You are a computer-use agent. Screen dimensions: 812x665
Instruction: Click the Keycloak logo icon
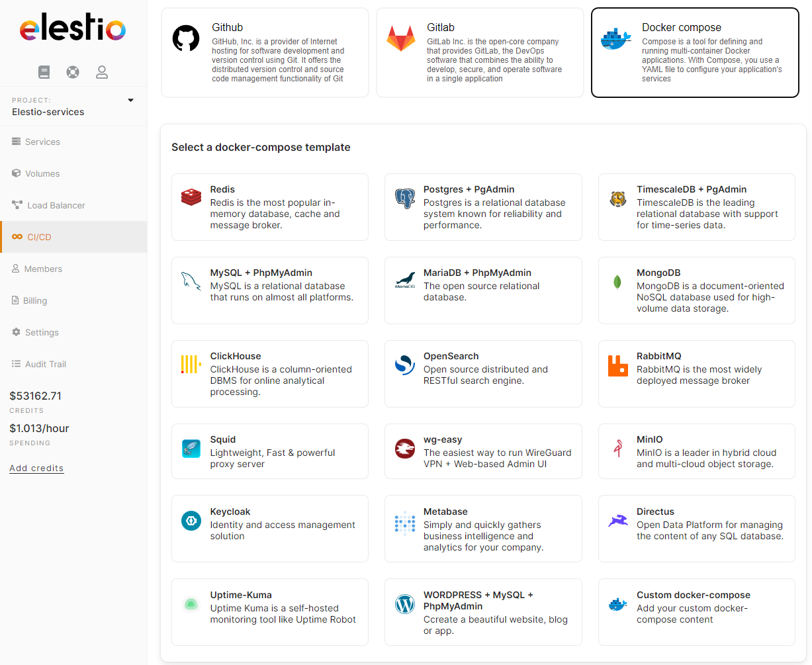[191, 521]
